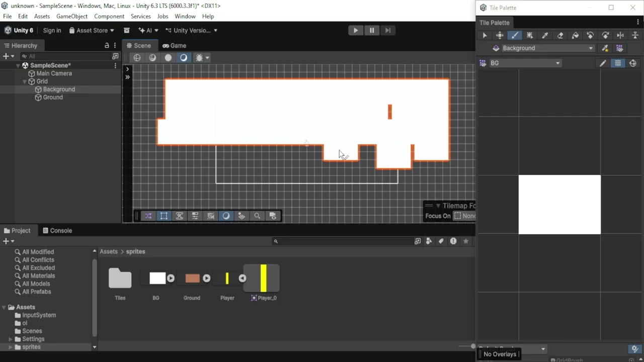Select the sprites folder in Assets tree
644x362 pixels.
click(31, 347)
